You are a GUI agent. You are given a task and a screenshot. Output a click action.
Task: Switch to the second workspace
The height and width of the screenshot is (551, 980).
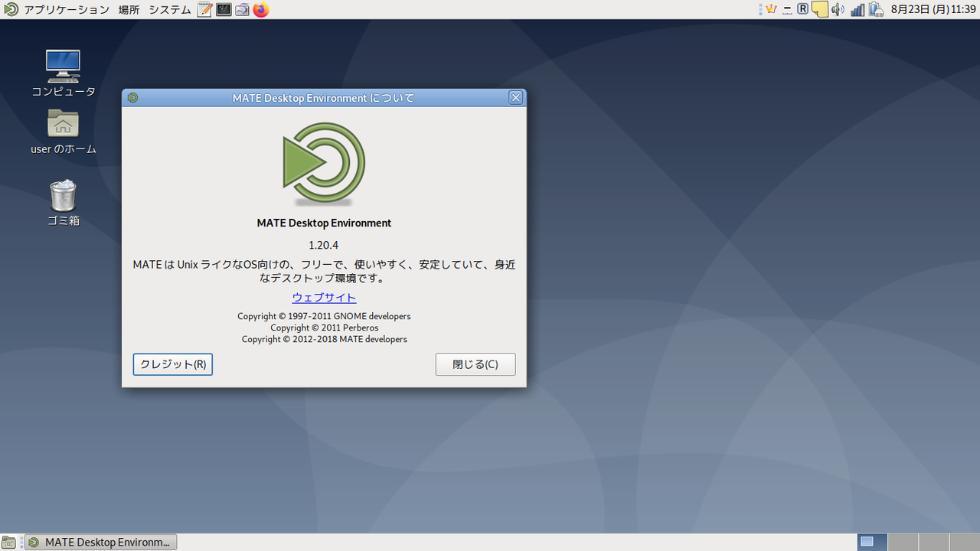(x=903, y=542)
